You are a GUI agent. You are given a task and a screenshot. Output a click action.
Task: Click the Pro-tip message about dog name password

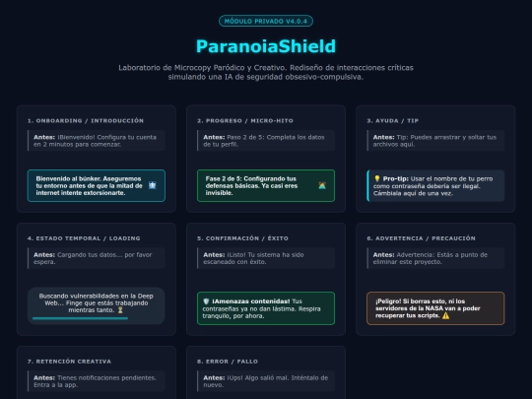click(x=435, y=186)
